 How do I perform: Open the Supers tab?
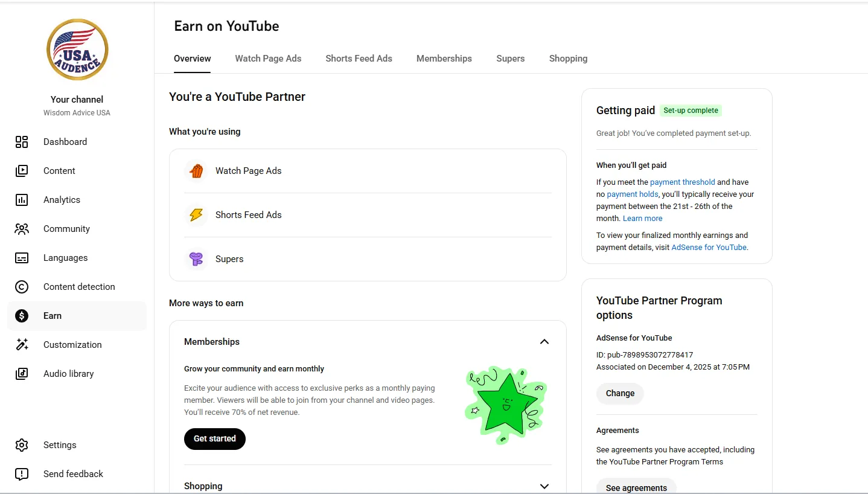[x=511, y=59]
